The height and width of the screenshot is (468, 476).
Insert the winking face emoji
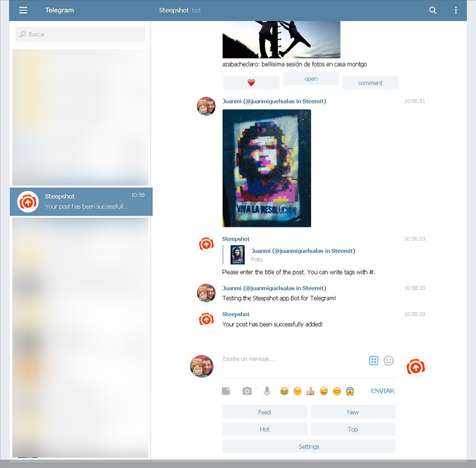click(297, 391)
